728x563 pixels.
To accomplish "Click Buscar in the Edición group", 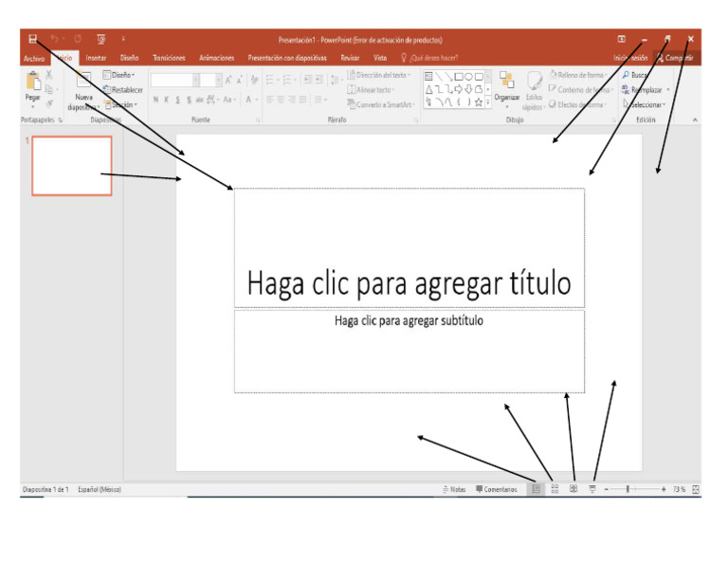I will pos(637,74).
